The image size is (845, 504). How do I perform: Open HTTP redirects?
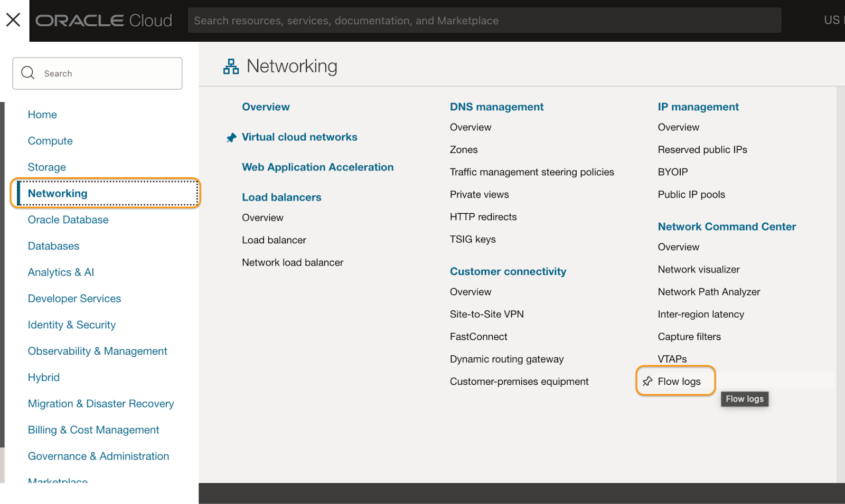tap(483, 217)
